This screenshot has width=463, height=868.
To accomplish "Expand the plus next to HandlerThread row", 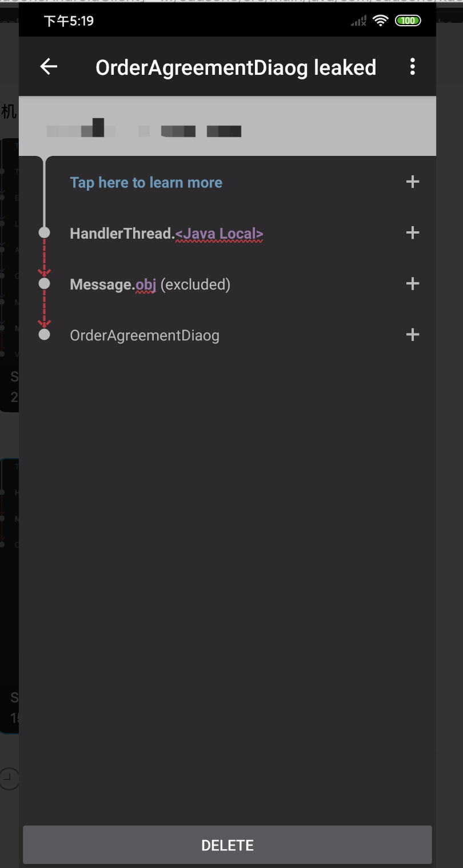I will pyautogui.click(x=412, y=233).
